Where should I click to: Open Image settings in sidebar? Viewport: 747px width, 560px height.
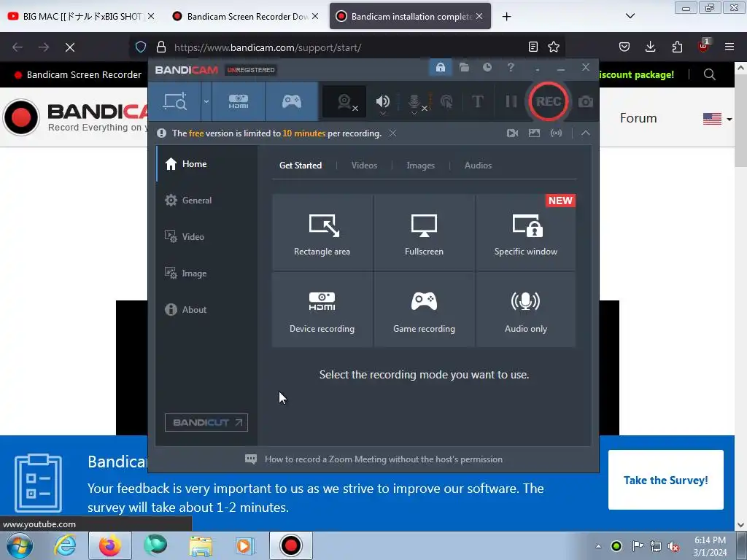click(x=206, y=273)
